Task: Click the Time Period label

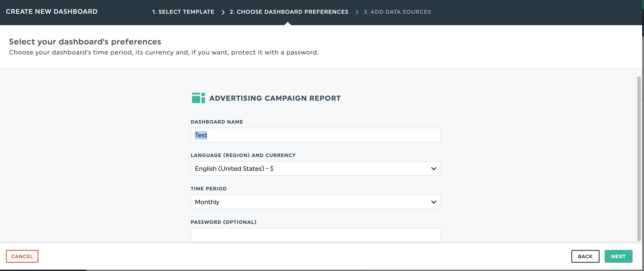Action: pyautogui.click(x=209, y=189)
